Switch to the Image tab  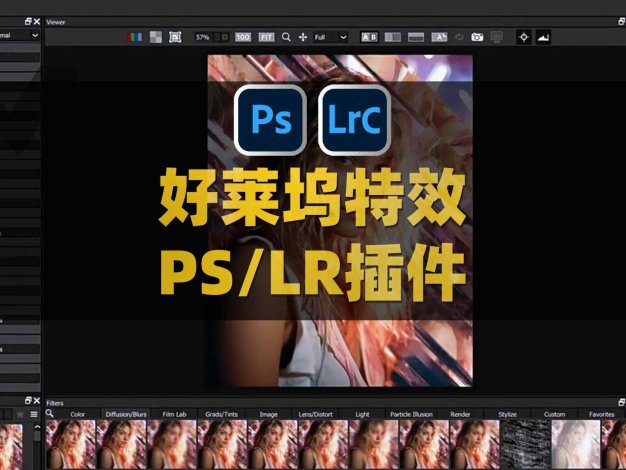tap(268, 414)
